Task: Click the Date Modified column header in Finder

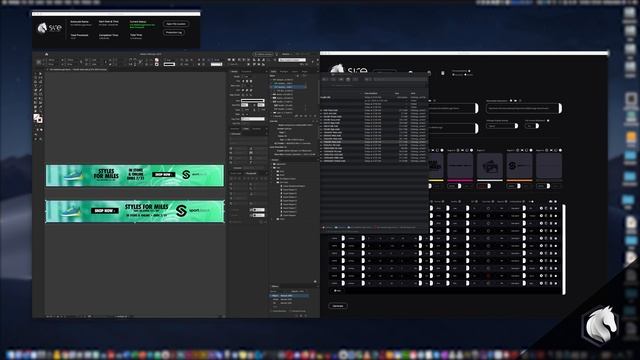Action: click(x=371, y=93)
